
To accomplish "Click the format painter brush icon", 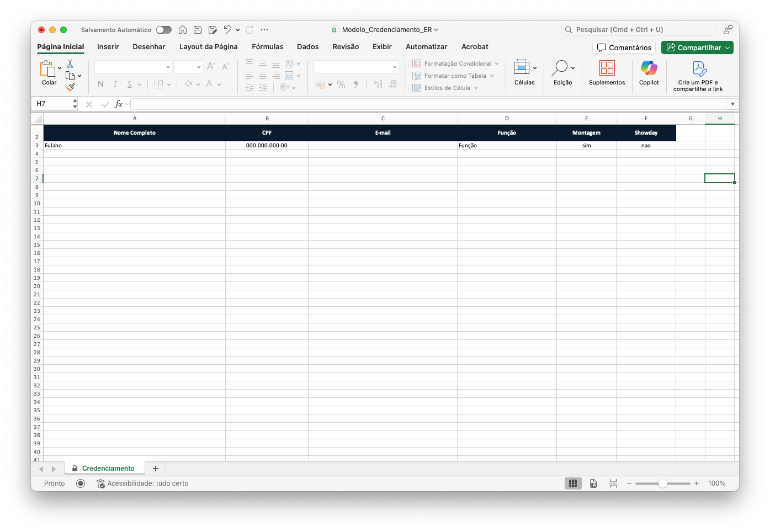I will tap(70, 87).
